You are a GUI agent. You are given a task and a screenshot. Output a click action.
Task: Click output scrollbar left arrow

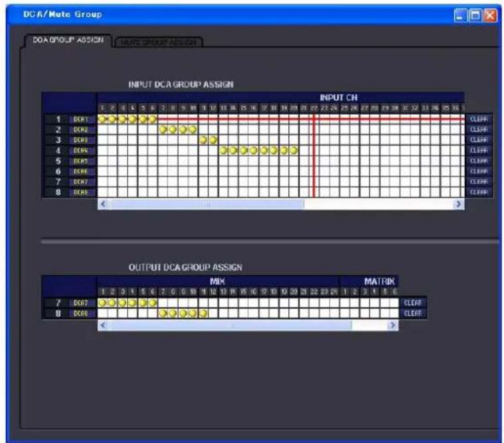pyautogui.click(x=103, y=325)
